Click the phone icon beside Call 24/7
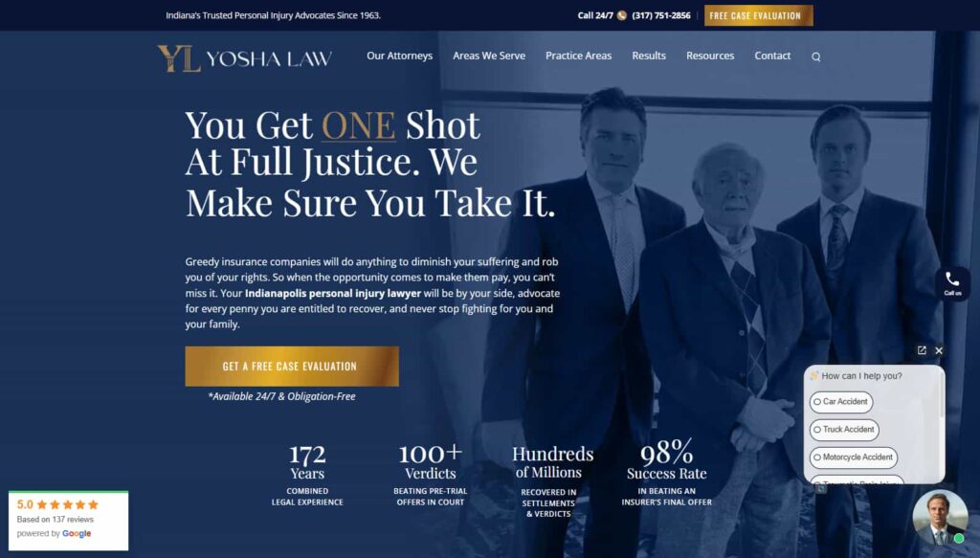The image size is (980, 558). pyautogui.click(x=622, y=15)
